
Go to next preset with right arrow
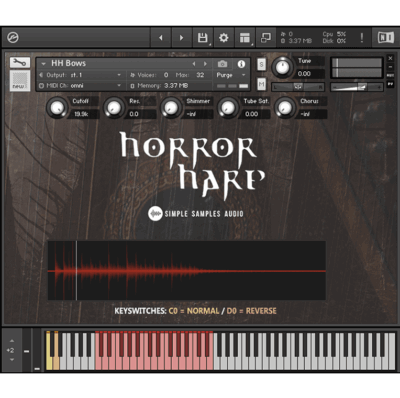181,38
